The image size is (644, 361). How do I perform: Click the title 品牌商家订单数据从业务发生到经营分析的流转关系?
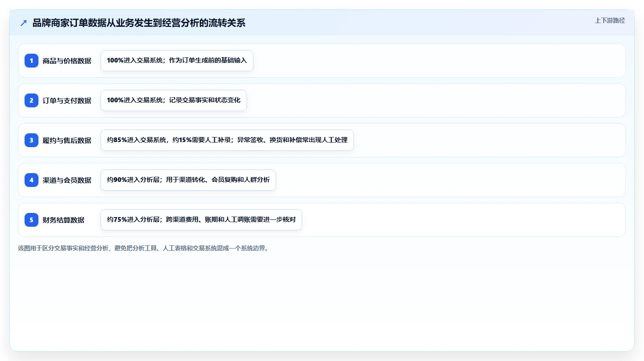(x=139, y=23)
